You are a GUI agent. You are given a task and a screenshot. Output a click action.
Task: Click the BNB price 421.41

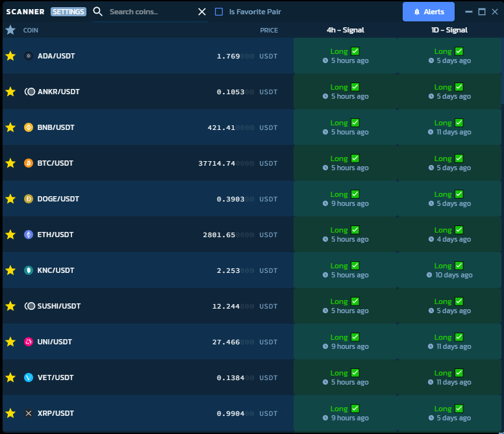click(221, 127)
